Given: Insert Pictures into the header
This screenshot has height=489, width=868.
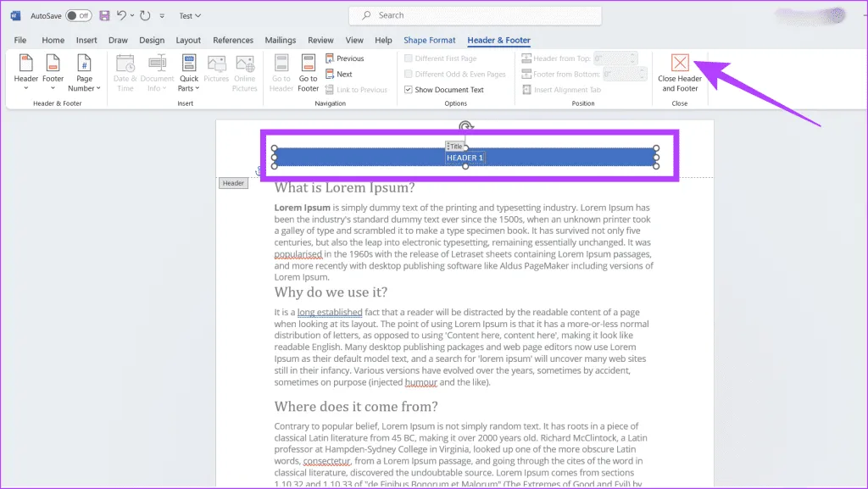Looking at the screenshot, I should (216, 72).
